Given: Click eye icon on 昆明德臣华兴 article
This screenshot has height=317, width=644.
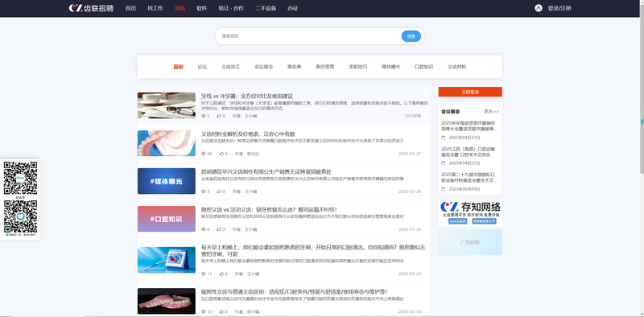Looking at the screenshot, I should pos(204,191).
